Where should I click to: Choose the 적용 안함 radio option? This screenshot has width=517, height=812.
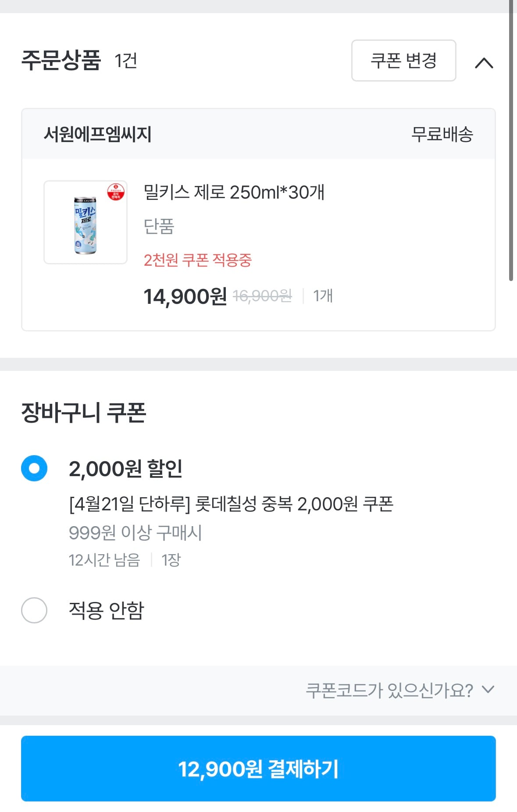(34, 610)
